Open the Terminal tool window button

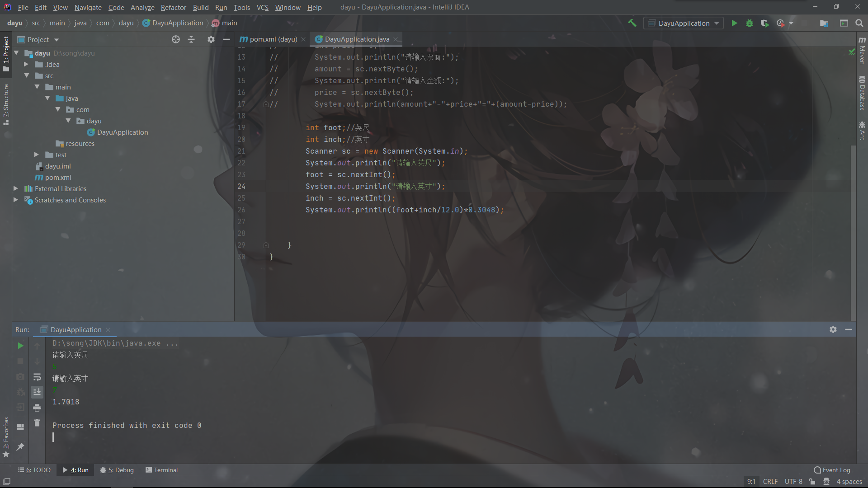click(161, 470)
